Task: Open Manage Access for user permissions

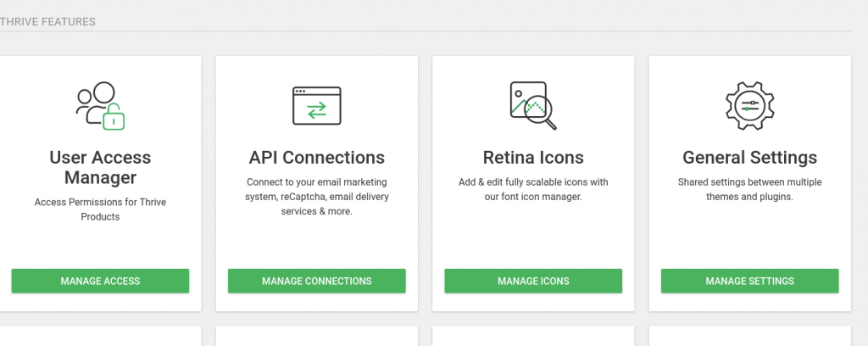Action: pos(100,281)
